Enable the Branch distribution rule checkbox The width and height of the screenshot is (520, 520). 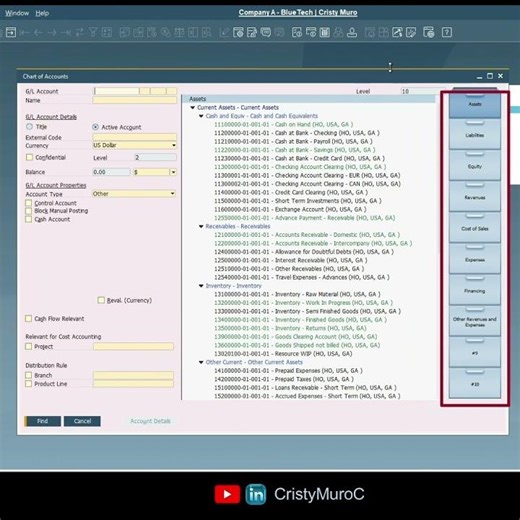pyautogui.click(x=29, y=375)
